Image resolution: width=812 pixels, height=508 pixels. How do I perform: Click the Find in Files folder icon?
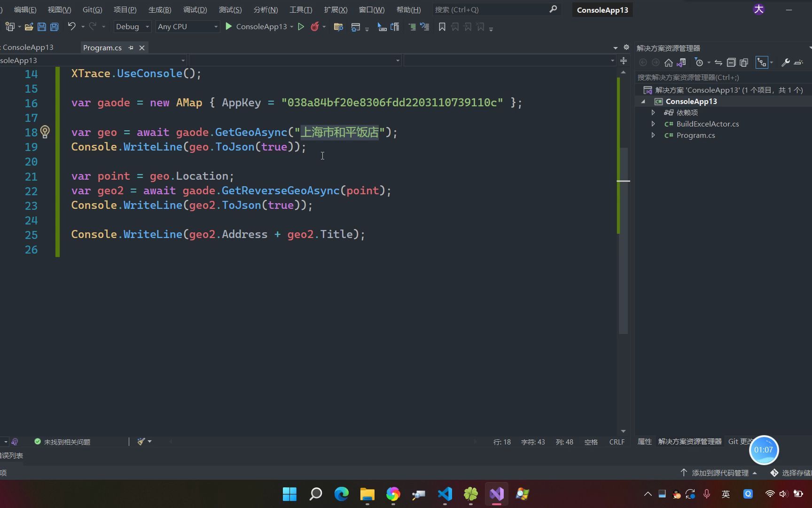[338, 27]
